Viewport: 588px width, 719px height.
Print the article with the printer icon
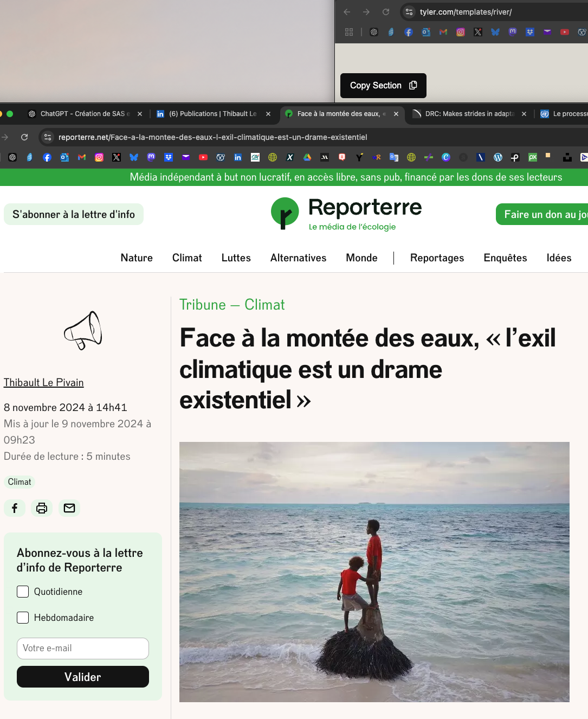42,508
